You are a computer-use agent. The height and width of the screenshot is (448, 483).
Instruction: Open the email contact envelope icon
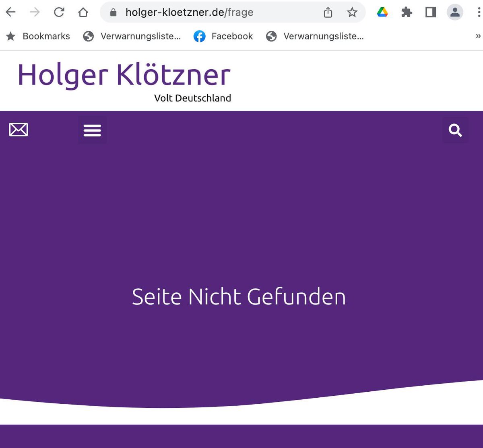(x=19, y=129)
